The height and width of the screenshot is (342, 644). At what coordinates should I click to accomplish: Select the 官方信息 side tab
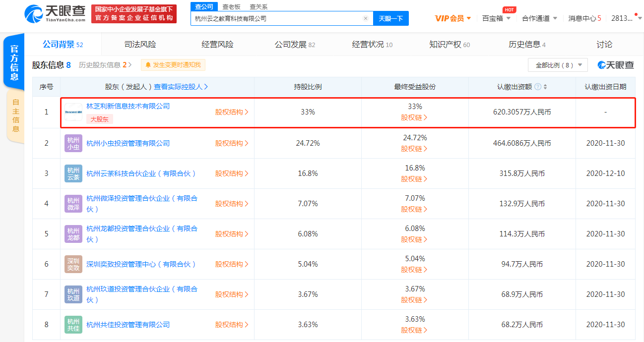pyautogui.click(x=14, y=62)
